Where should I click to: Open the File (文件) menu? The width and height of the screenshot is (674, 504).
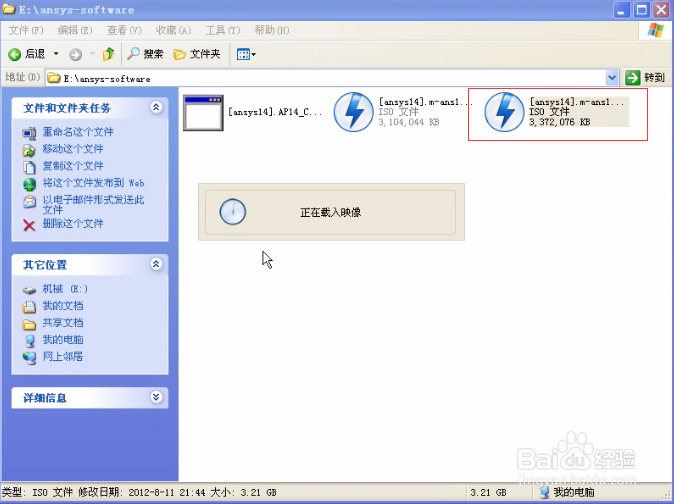[26, 30]
